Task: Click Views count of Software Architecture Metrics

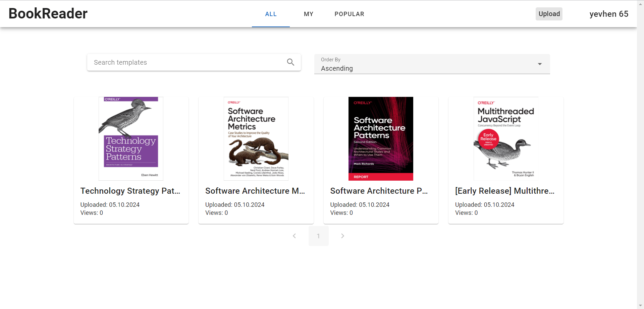Action: point(217,213)
